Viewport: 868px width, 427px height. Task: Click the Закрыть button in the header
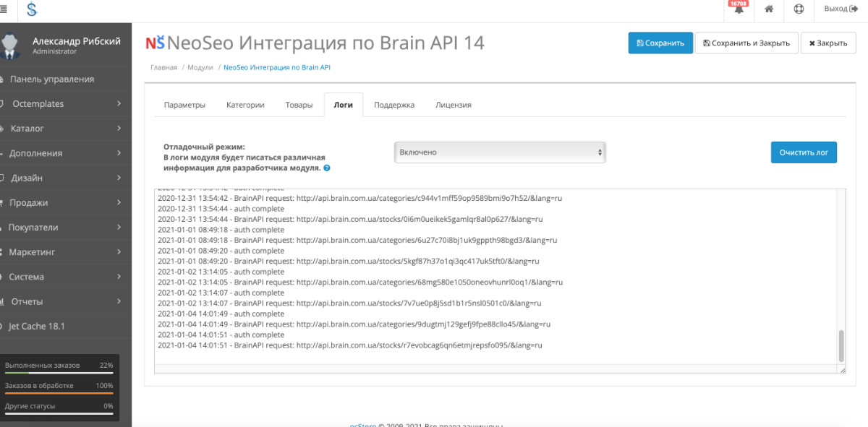click(x=828, y=43)
